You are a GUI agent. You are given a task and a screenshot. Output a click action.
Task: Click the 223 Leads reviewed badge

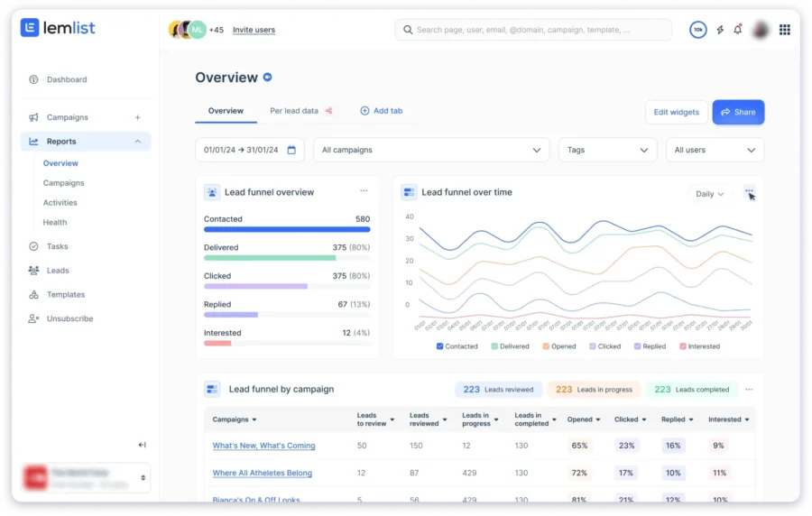coord(498,390)
